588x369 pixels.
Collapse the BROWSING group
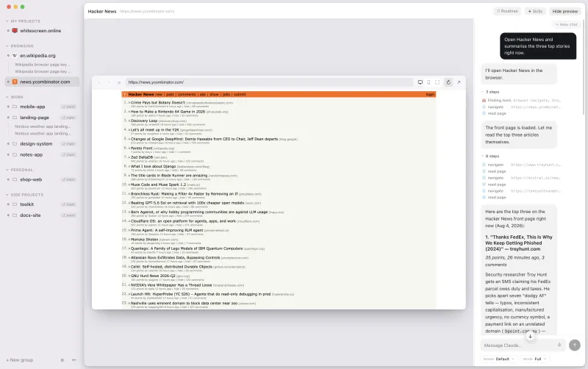tap(7, 46)
